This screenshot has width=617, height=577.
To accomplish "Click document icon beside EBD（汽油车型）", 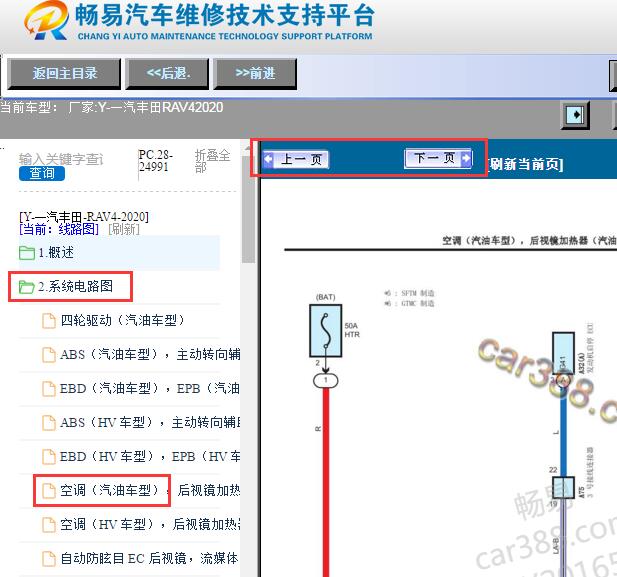I will click(x=49, y=389).
